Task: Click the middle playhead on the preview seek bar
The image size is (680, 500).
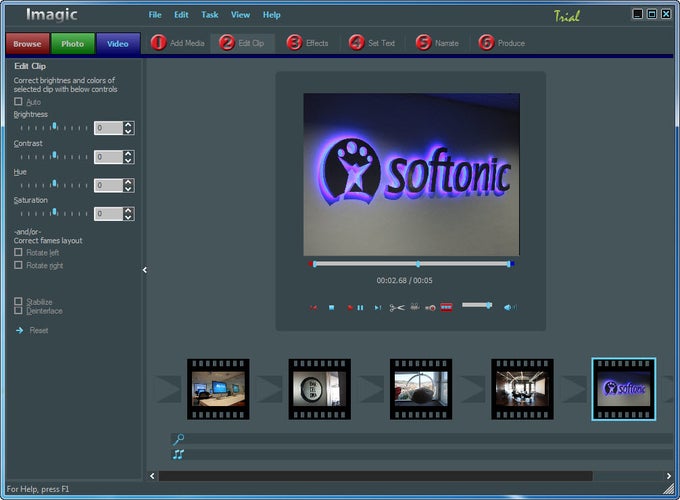Action: click(x=418, y=264)
